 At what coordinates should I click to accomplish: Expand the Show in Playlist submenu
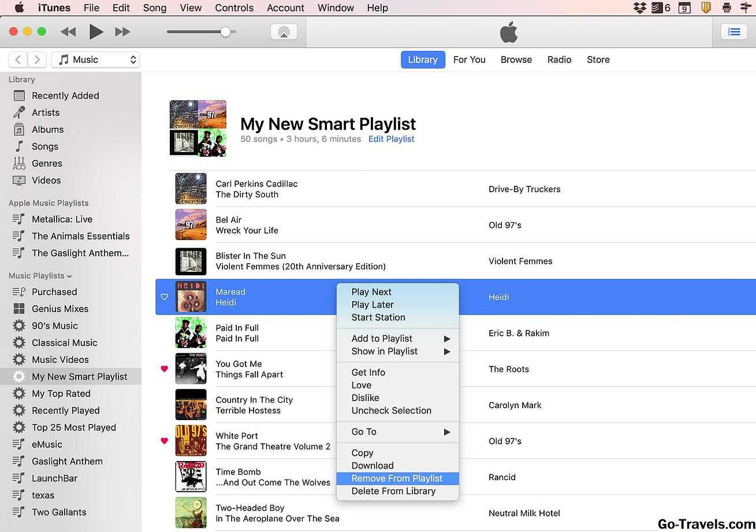coord(397,351)
